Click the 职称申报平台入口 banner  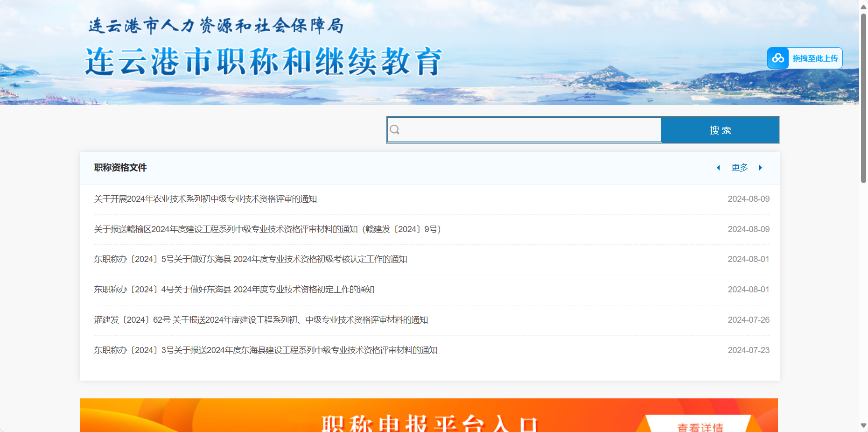429,415
